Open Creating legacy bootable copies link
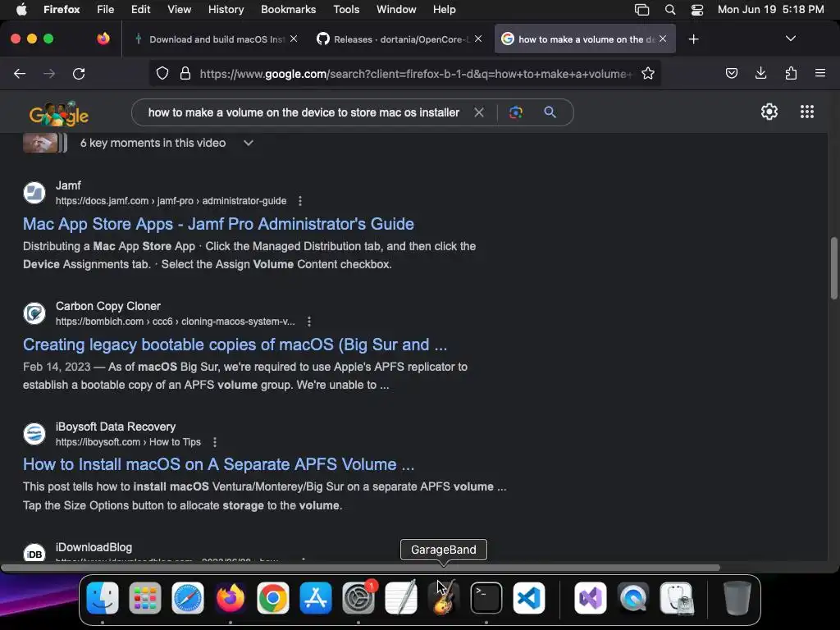Image resolution: width=840 pixels, height=630 pixels. point(235,345)
